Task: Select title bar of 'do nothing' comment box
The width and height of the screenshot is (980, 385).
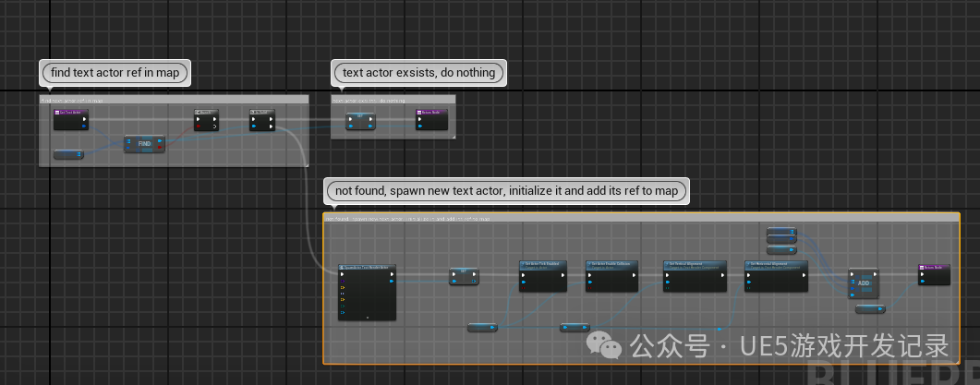Action: pyautogui.click(x=393, y=100)
